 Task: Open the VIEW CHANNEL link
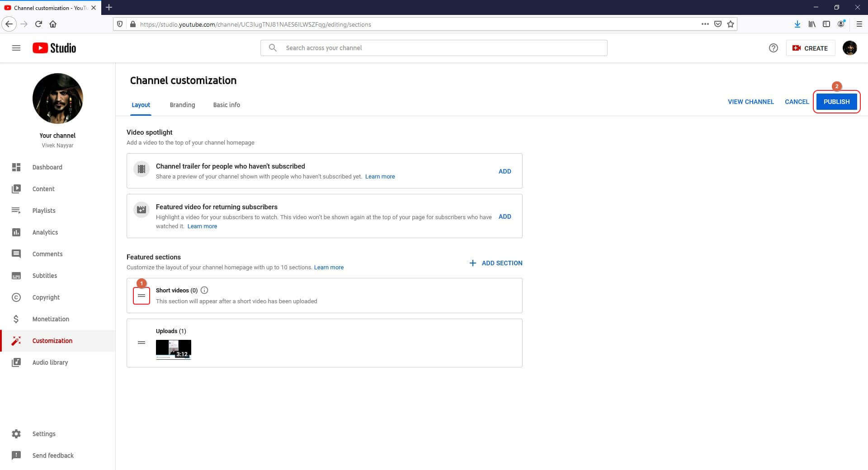(x=750, y=102)
